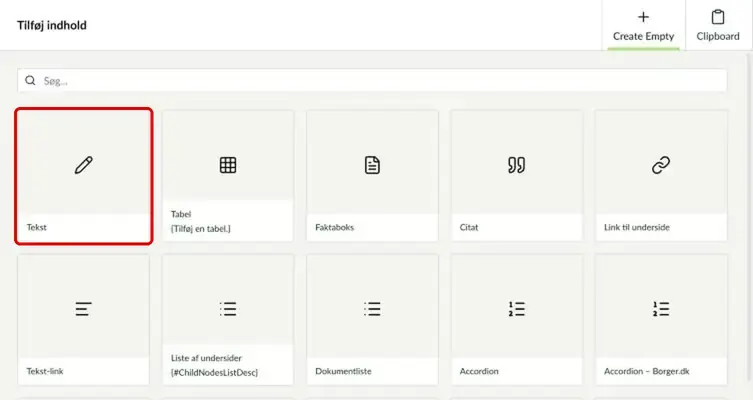This screenshot has height=400, width=753.
Task: Click the Dokumentliste label
Action: [343, 371]
